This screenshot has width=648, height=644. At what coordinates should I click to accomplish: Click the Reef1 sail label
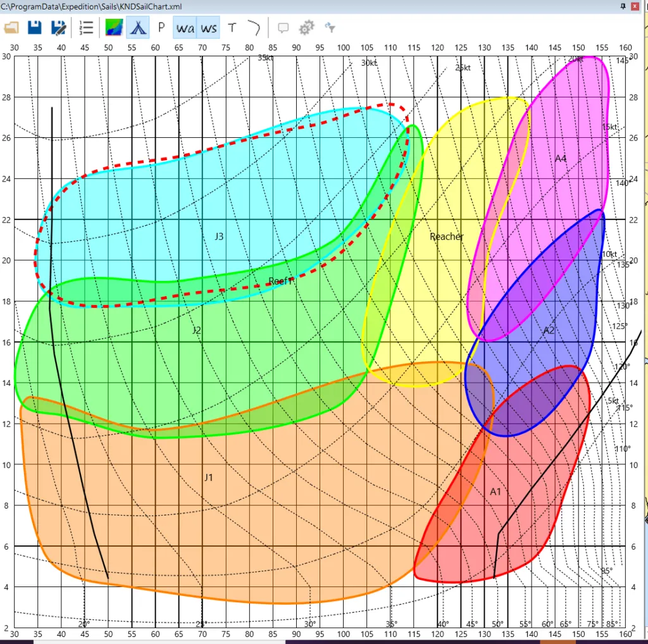click(280, 282)
